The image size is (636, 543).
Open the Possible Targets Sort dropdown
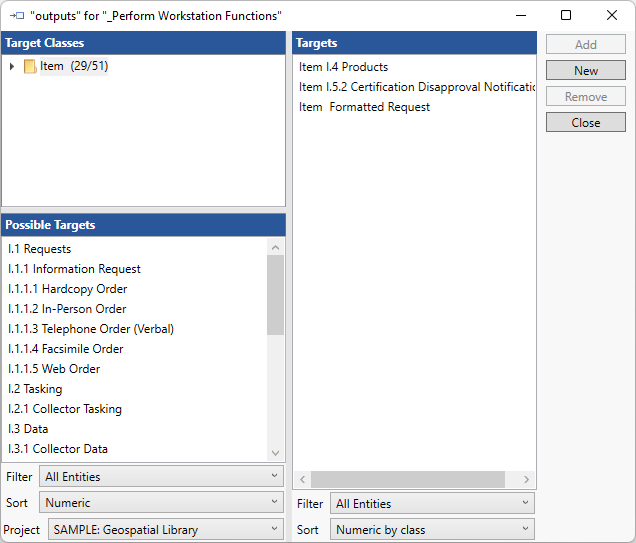coord(161,503)
